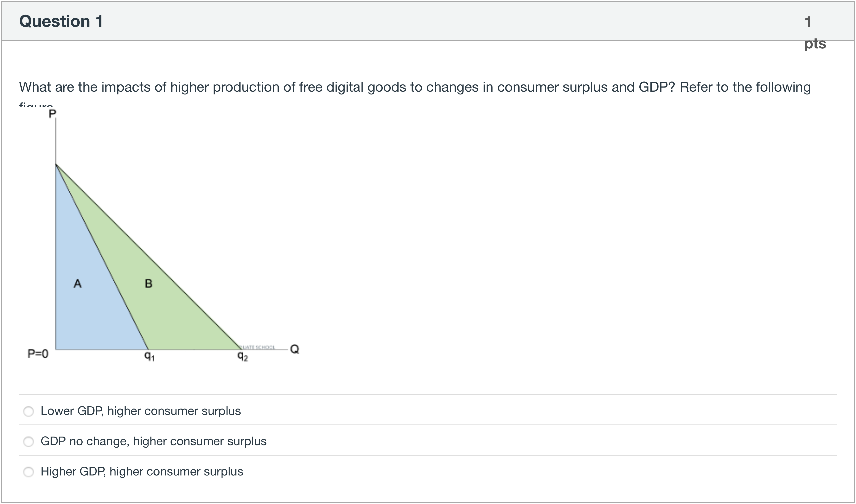Click the q2 label on the quantity axis
This screenshot has width=856, height=504.
[243, 356]
